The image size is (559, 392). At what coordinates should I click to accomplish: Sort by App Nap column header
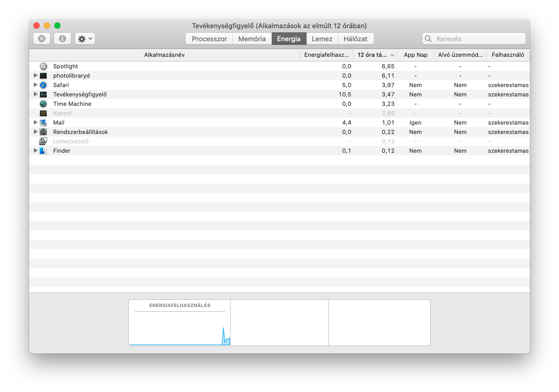(x=416, y=55)
